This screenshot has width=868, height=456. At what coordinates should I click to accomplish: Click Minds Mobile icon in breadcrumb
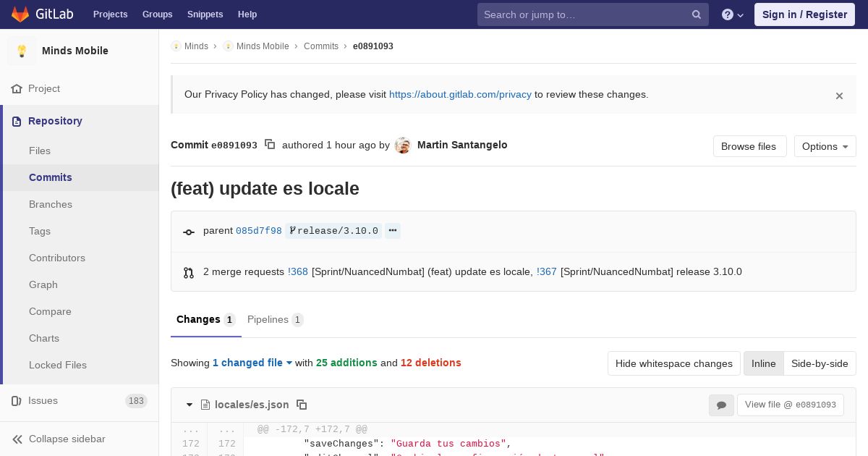(228, 46)
